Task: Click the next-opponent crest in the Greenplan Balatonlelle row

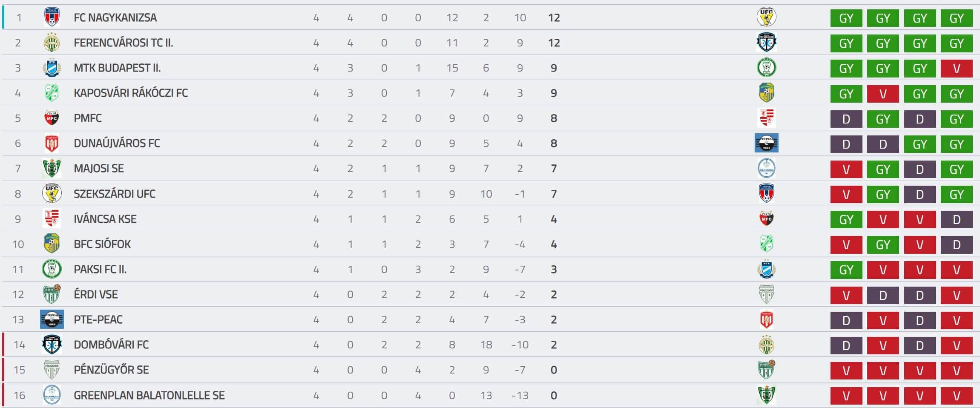Action: [x=767, y=395]
